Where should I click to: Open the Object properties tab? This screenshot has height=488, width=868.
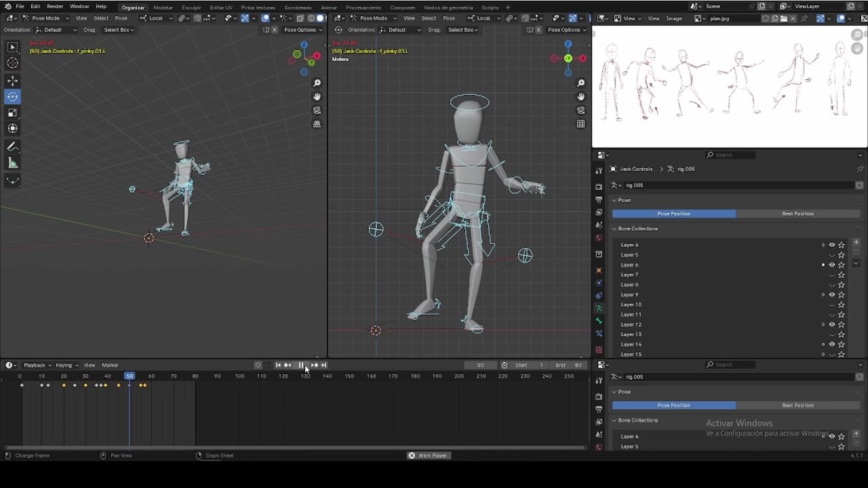click(x=599, y=270)
